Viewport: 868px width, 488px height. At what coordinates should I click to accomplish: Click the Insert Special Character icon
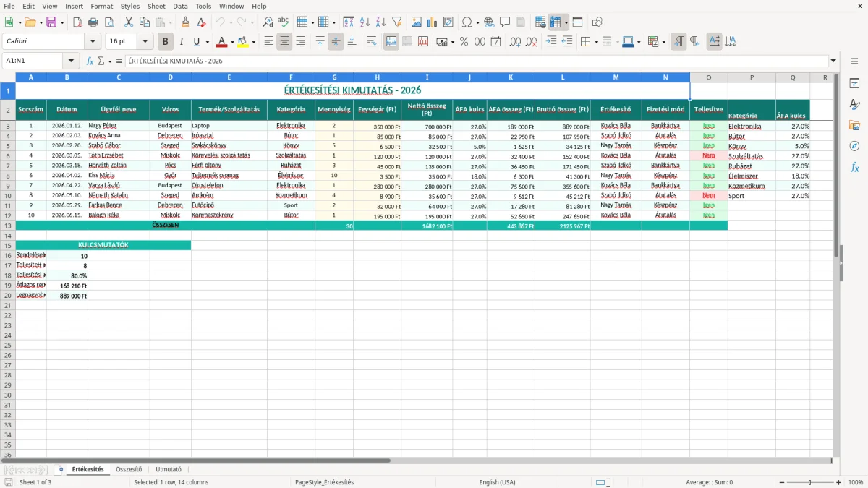coord(467,22)
